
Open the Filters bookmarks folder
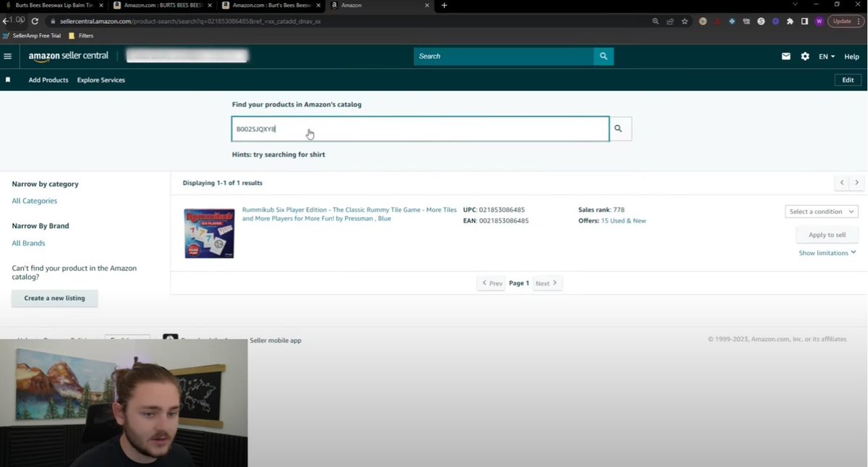pyautogui.click(x=81, y=35)
